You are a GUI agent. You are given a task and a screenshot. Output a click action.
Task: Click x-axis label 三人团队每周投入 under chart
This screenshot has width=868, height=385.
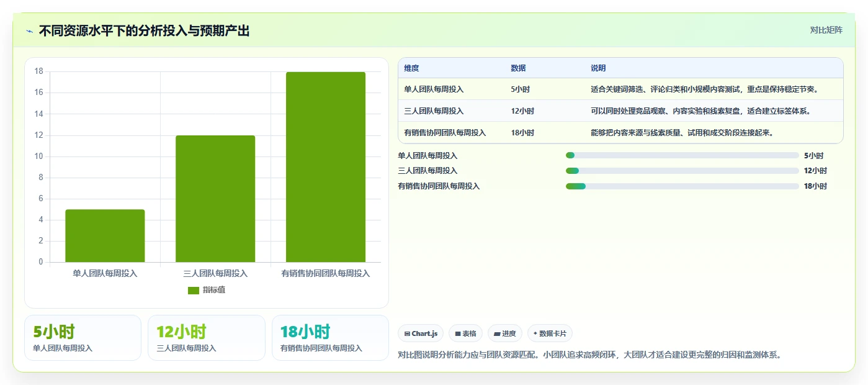pos(215,273)
